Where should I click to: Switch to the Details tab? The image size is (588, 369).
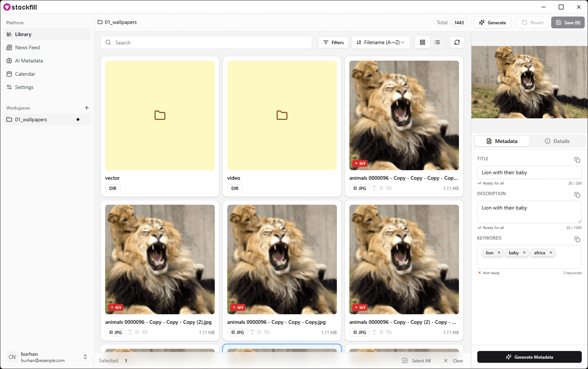557,141
